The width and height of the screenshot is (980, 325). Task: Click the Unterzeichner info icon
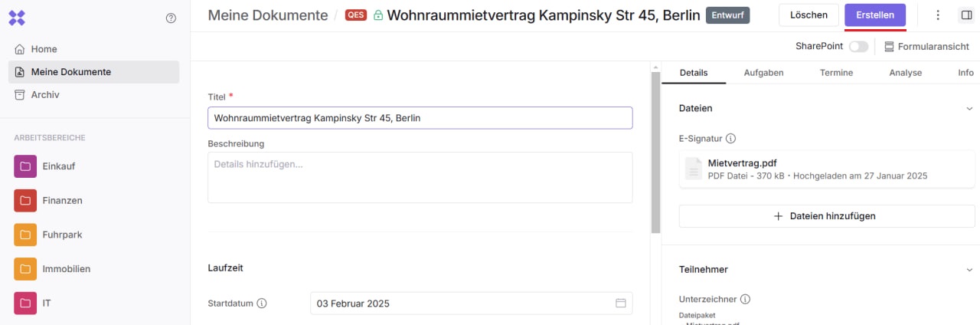click(x=745, y=299)
